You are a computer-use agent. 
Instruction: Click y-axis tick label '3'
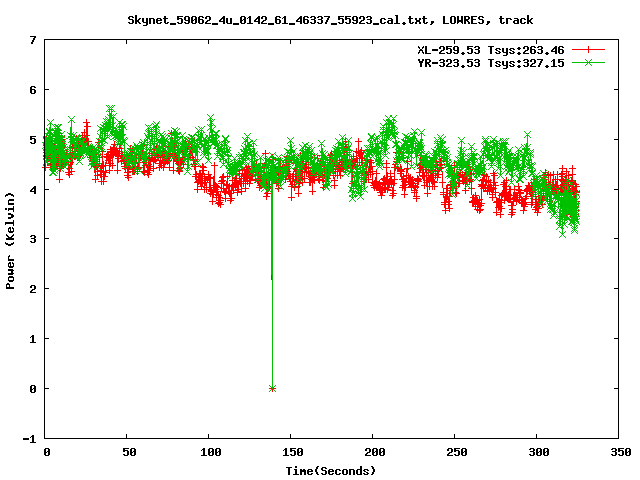33,239
